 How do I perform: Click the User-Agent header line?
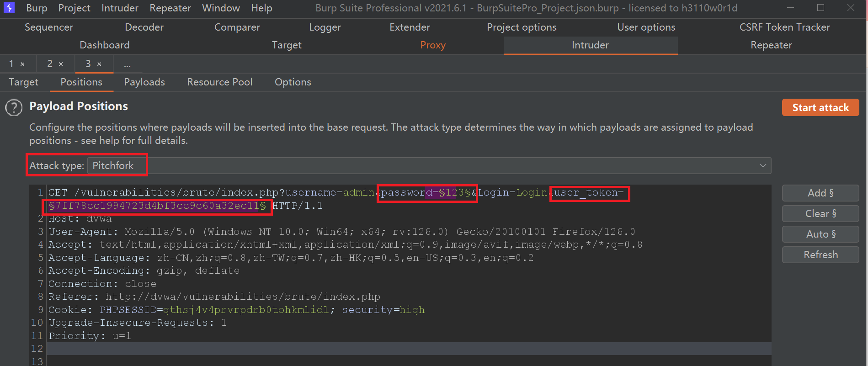[342, 232]
